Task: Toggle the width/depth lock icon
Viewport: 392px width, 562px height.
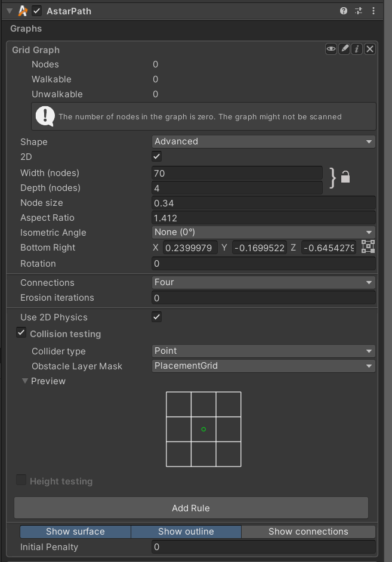Action: pos(345,177)
